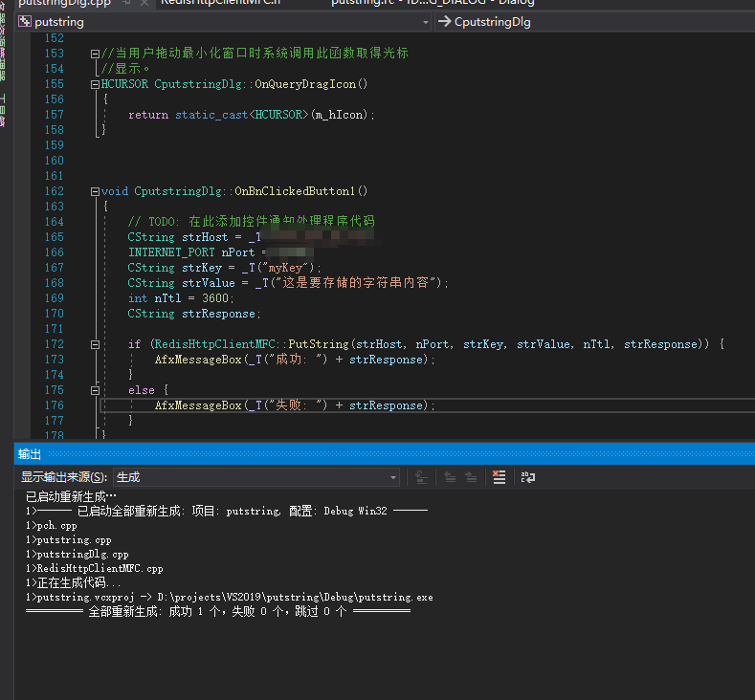Collapse the comment block at line 153
This screenshot has height=700, width=755.
94,54
